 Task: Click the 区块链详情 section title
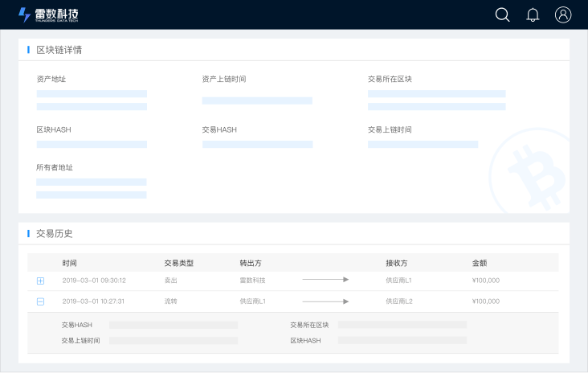click(59, 50)
